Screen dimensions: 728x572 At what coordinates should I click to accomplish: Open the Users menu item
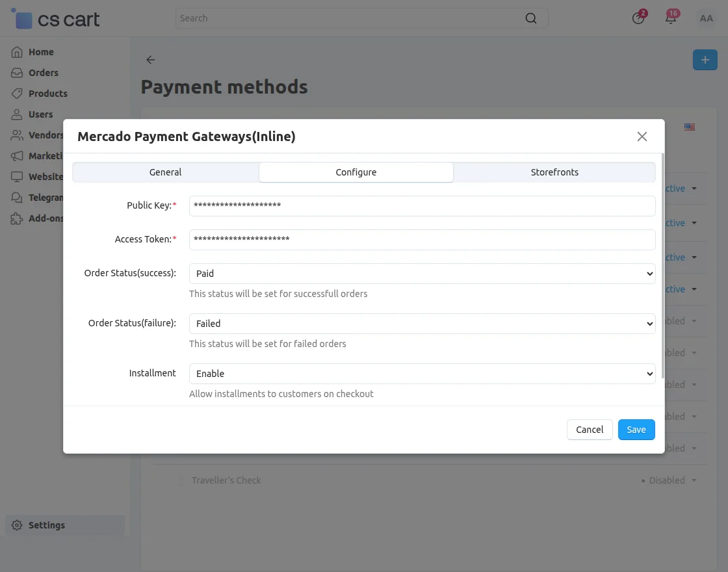(40, 114)
